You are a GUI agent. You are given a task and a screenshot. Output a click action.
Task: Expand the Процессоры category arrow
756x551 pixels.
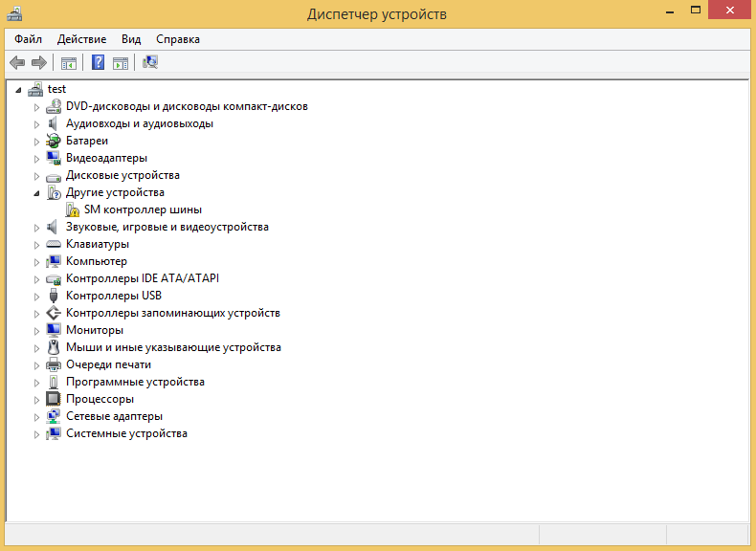pyautogui.click(x=36, y=400)
